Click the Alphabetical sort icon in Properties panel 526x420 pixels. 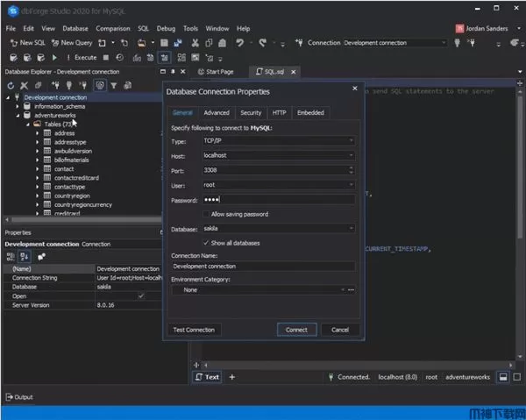point(25,256)
